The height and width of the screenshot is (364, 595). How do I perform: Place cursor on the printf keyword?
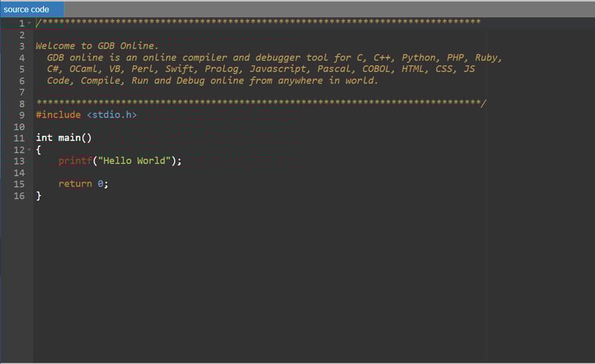(x=75, y=161)
